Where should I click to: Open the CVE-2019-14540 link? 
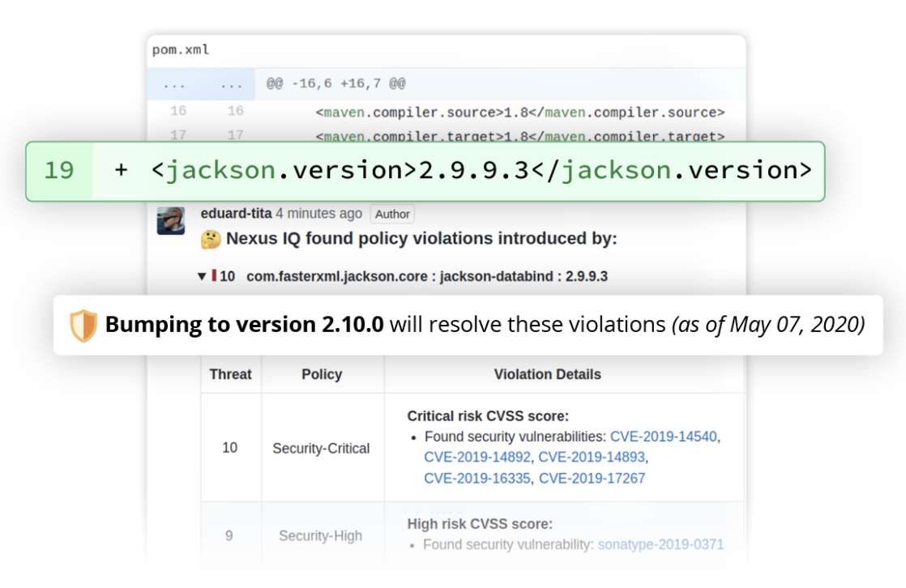coord(664,437)
